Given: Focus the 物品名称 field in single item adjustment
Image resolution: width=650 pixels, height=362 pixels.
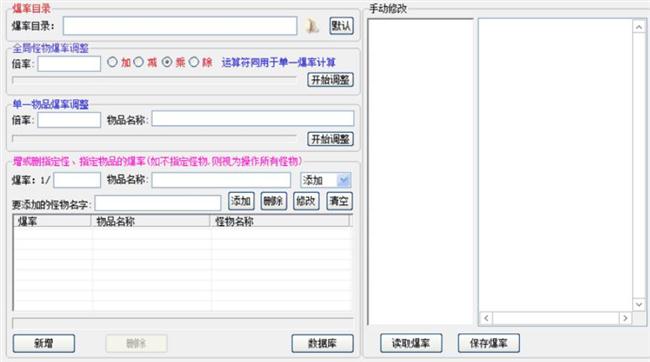Looking at the screenshot, I should point(253,119).
